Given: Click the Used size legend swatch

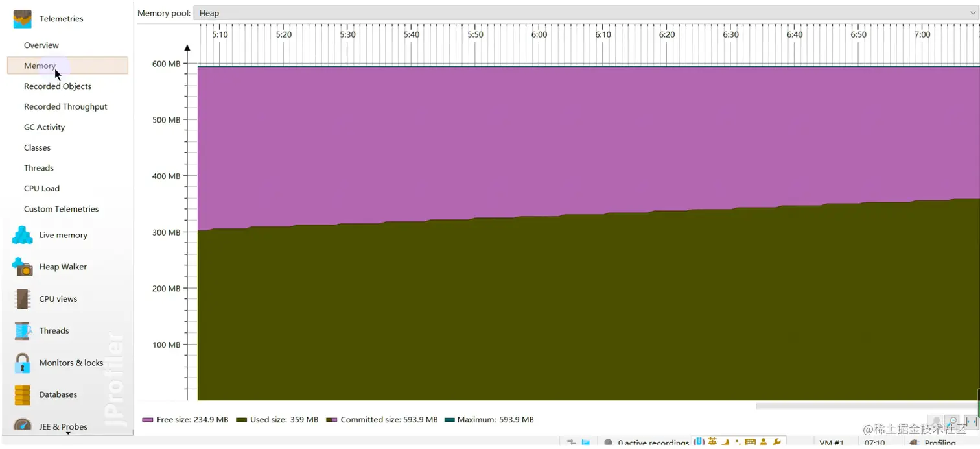Looking at the screenshot, I should coord(242,420).
